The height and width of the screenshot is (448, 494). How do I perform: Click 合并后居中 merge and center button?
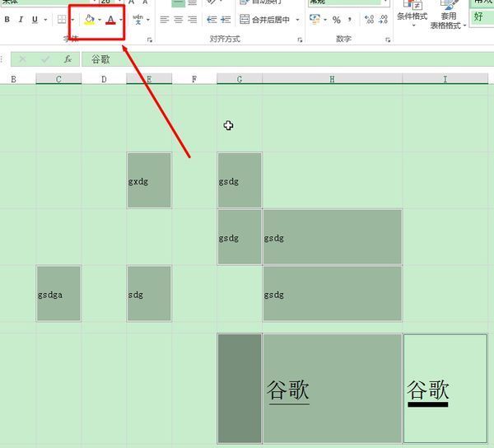tap(265, 20)
